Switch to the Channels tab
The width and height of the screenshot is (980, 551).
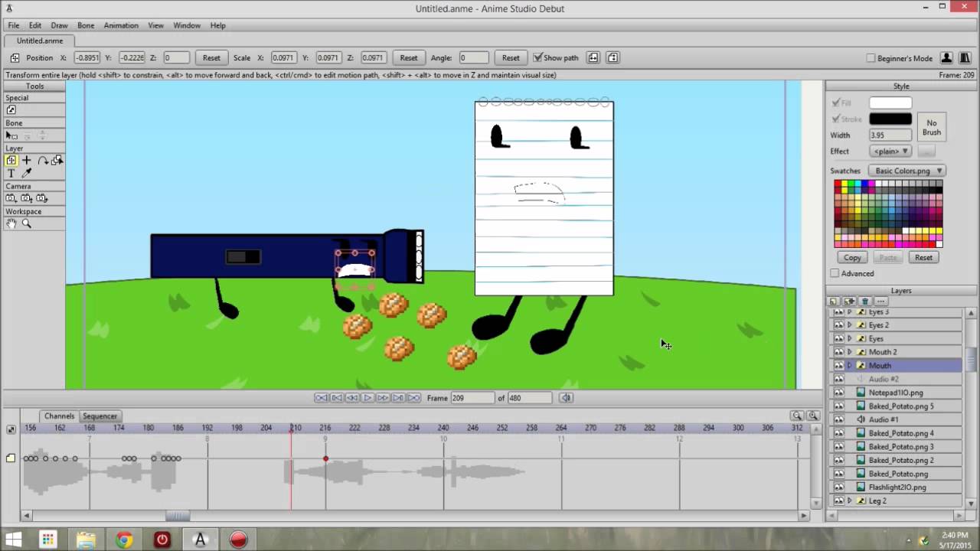pyautogui.click(x=59, y=416)
